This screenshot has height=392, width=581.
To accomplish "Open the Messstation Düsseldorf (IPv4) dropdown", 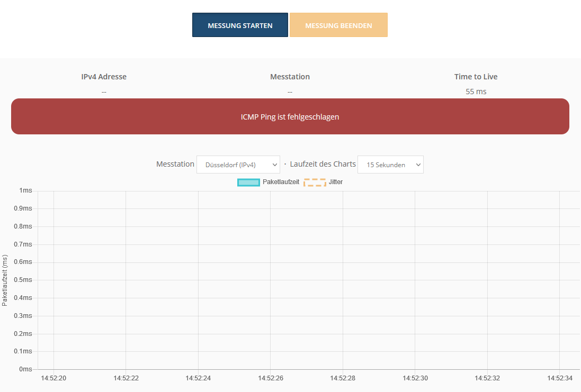I will click(x=238, y=165).
